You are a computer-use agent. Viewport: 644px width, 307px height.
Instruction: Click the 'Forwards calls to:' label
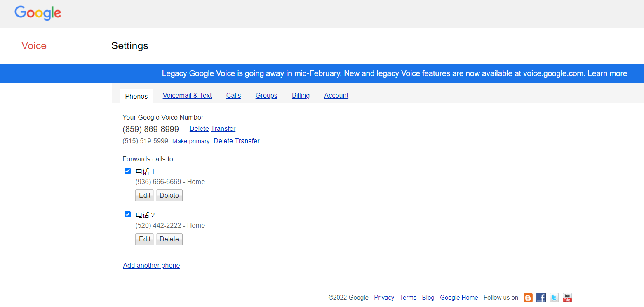click(x=148, y=159)
